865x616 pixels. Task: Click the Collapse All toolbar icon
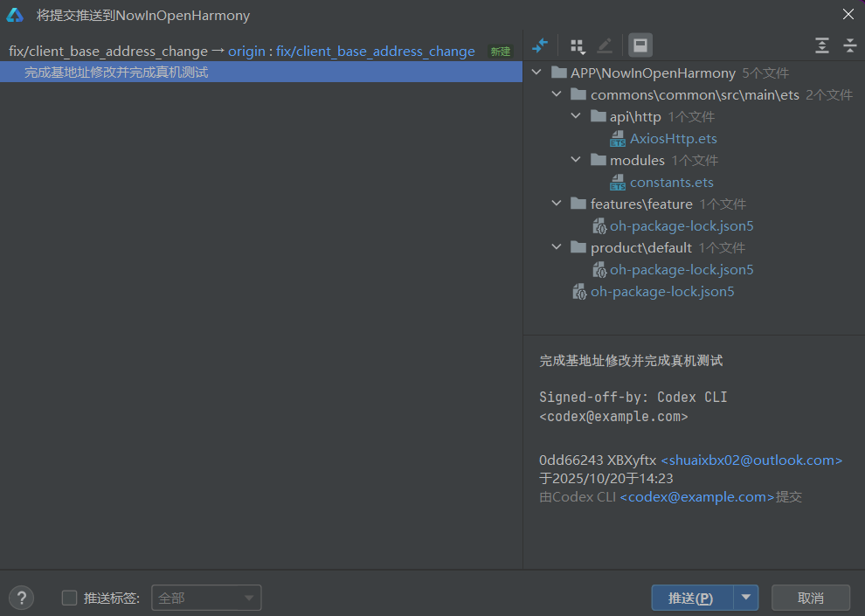pos(849,45)
